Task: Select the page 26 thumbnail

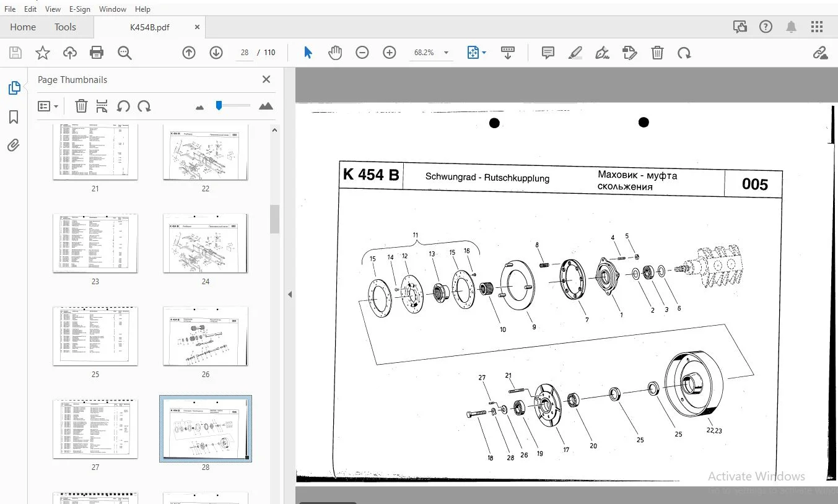Action: 206,336
